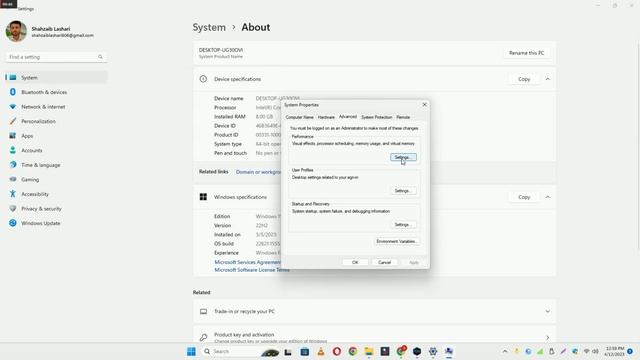Open the clock and date in taskbar
The image size is (640, 360).
[x=615, y=351]
